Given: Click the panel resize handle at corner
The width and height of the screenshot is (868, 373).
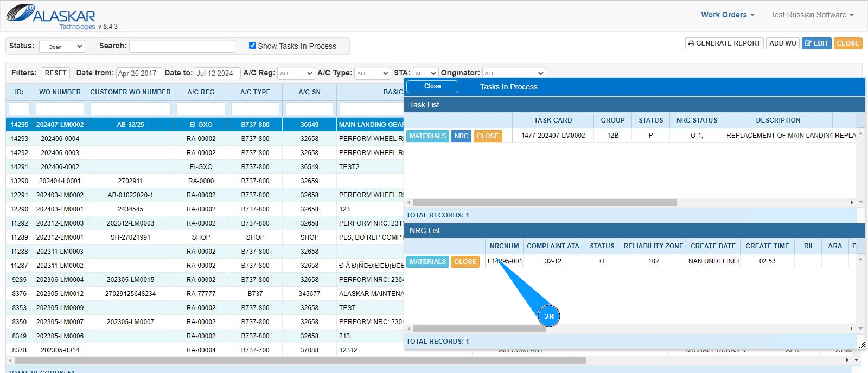Looking at the screenshot, I should tap(861, 345).
